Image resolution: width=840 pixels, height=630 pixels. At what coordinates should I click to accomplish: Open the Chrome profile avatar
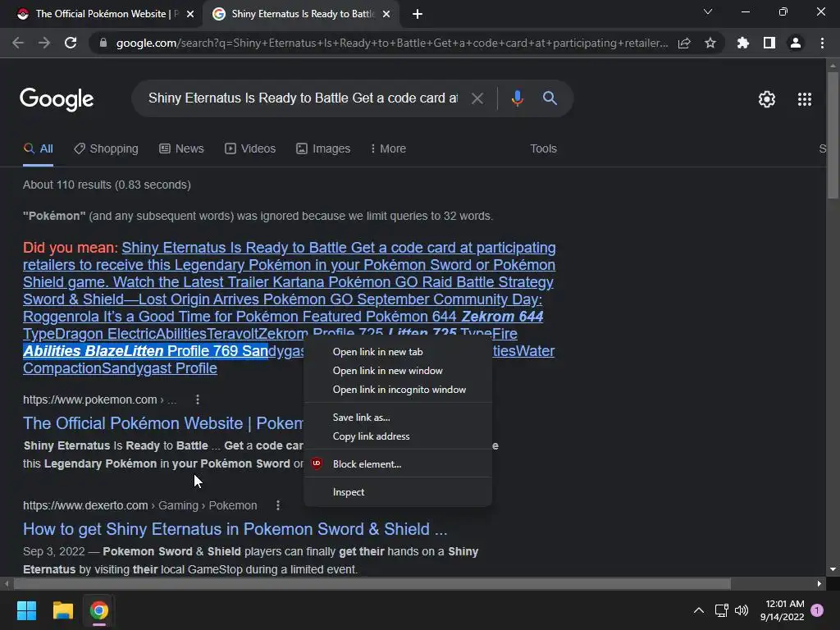point(796,43)
